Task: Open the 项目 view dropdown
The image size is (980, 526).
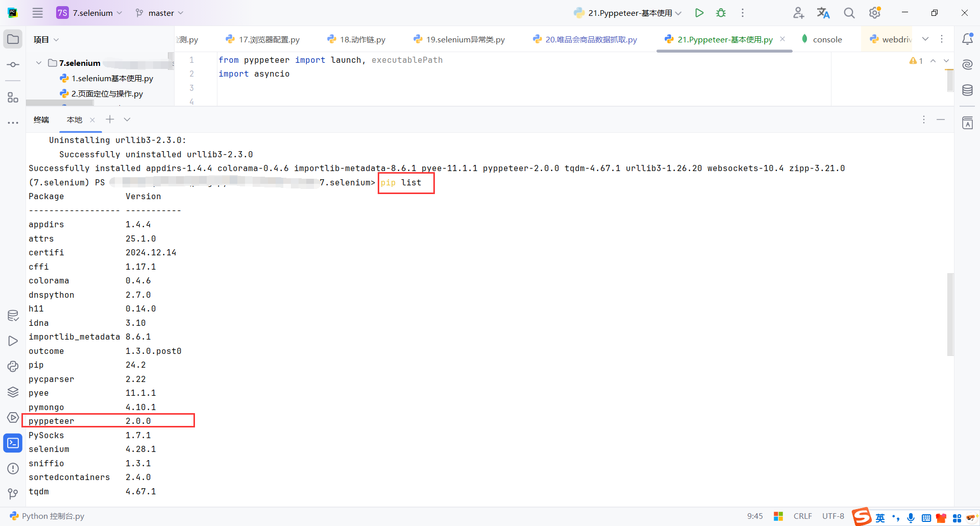Action: (46, 39)
